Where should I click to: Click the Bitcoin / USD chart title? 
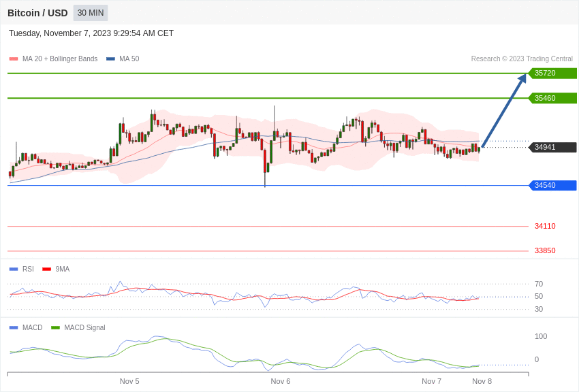(37, 13)
